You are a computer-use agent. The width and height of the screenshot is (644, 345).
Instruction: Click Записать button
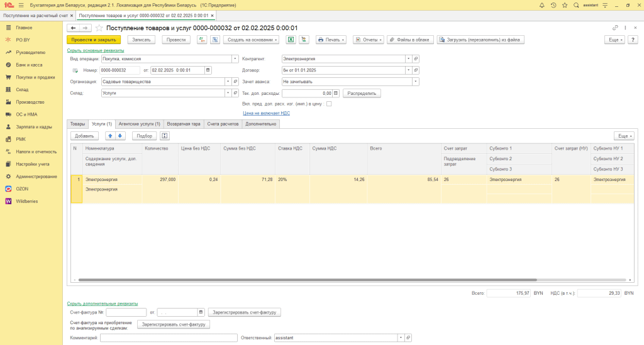tap(142, 40)
